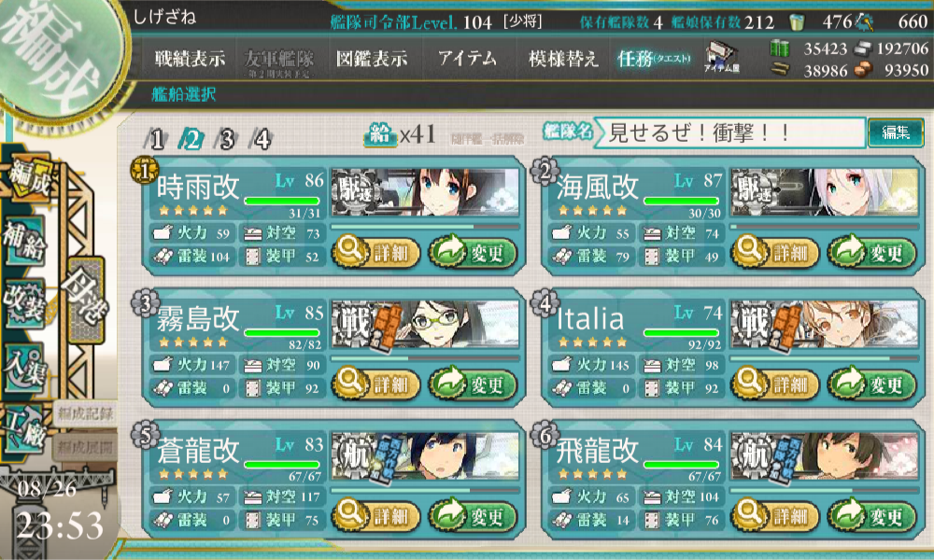Open the 入渠 docking sidebar icon

(25, 367)
